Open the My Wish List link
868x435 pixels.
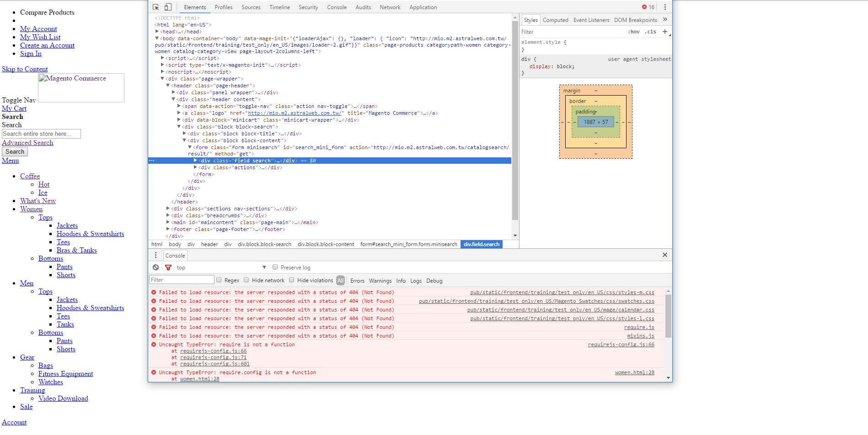(40, 37)
